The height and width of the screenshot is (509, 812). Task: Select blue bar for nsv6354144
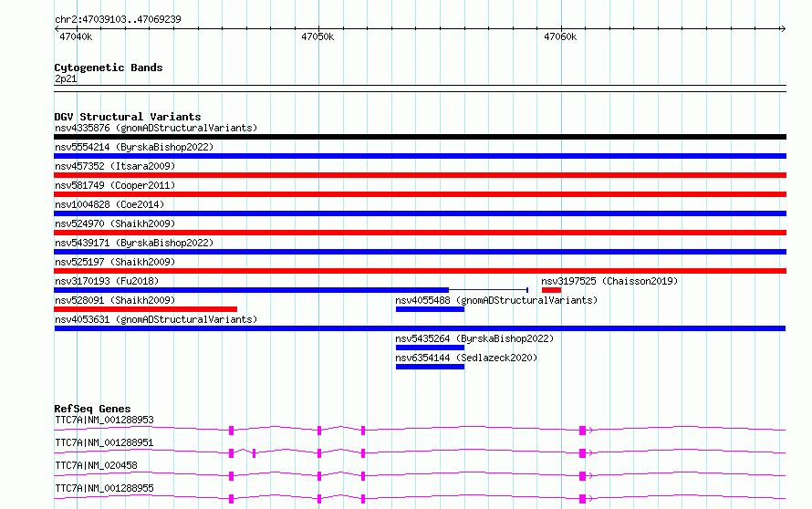coord(430,367)
